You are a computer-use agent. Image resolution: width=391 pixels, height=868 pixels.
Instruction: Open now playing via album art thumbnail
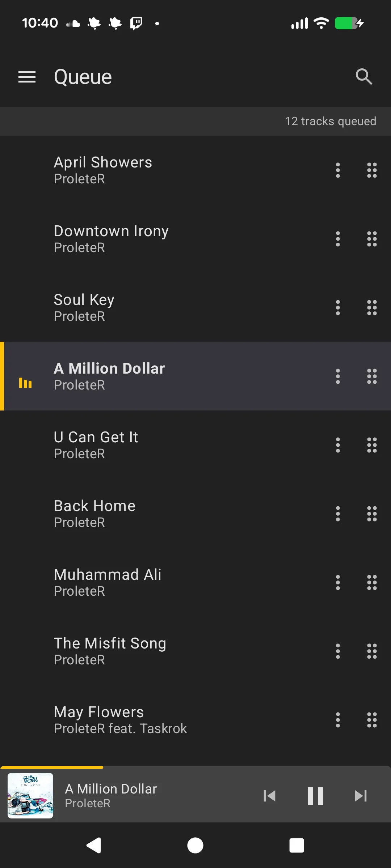pyautogui.click(x=30, y=796)
